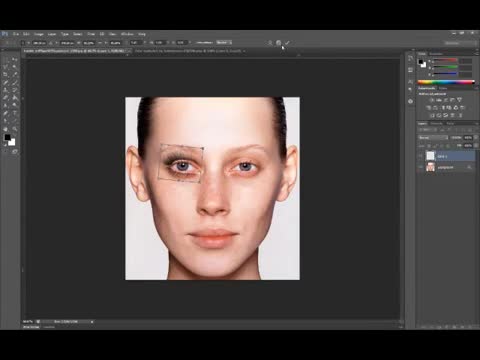Select the Lasso tool
The height and width of the screenshot is (360, 480).
(x=6, y=67)
